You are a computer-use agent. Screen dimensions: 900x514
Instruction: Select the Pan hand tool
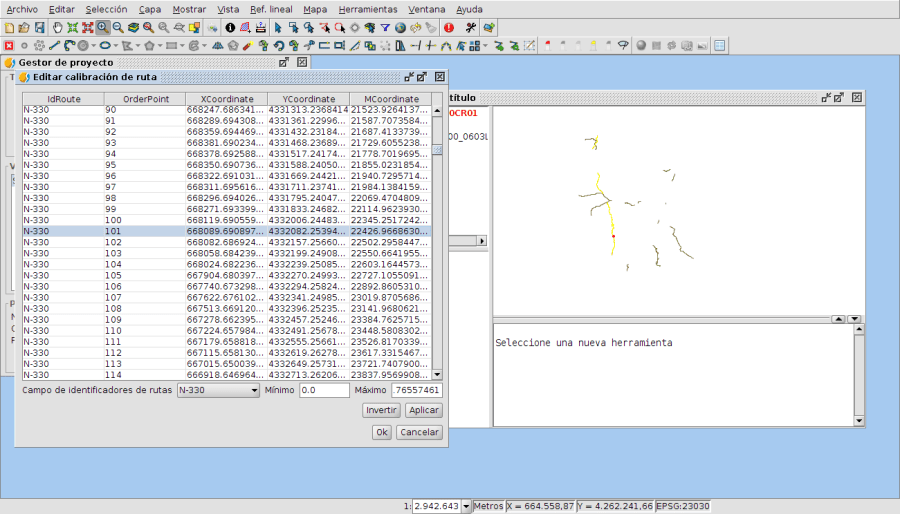coord(57,27)
